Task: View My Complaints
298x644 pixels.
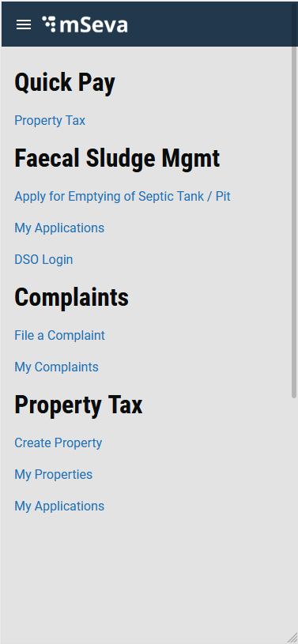Action: point(56,367)
